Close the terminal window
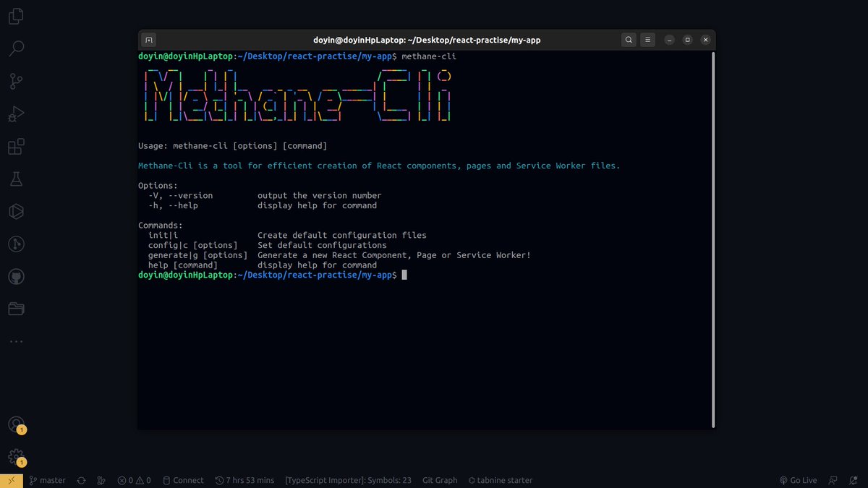This screenshot has width=868, height=488. click(x=705, y=40)
